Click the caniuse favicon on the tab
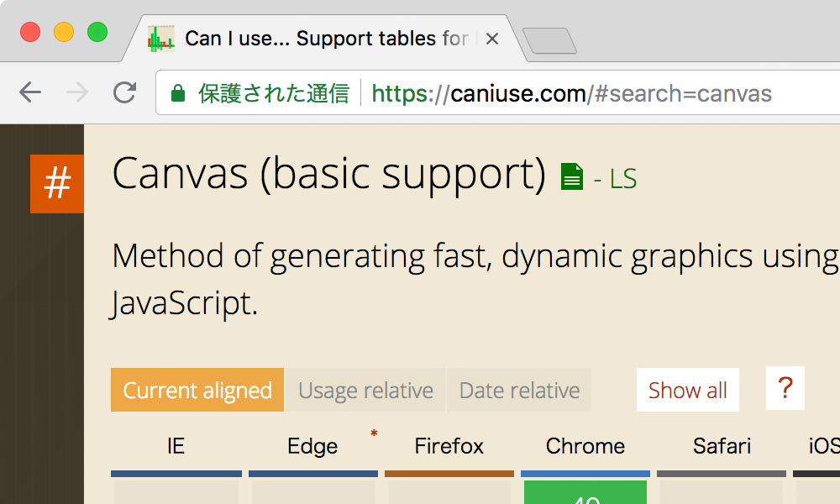Viewport: 840px width, 504px height. (x=160, y=39)
